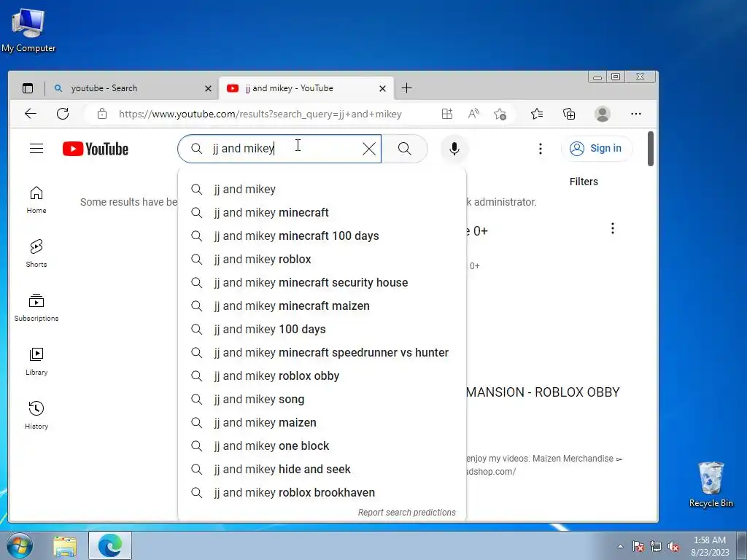Image resolution: width=747 pixels, height=560 pixels.
Task: Open the Filters button
Action: pyautogui.click(x=584, y=182)
